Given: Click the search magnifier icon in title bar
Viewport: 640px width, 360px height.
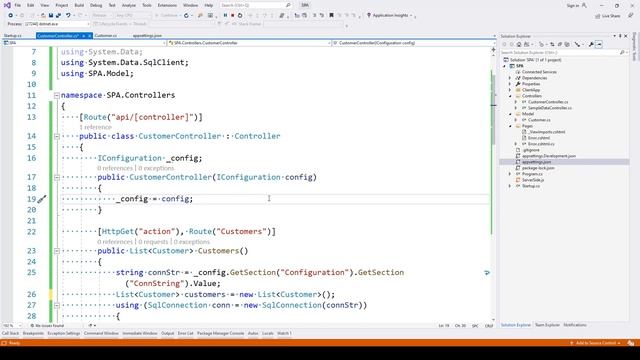Looking at the screenshot, I should point(288,5).
